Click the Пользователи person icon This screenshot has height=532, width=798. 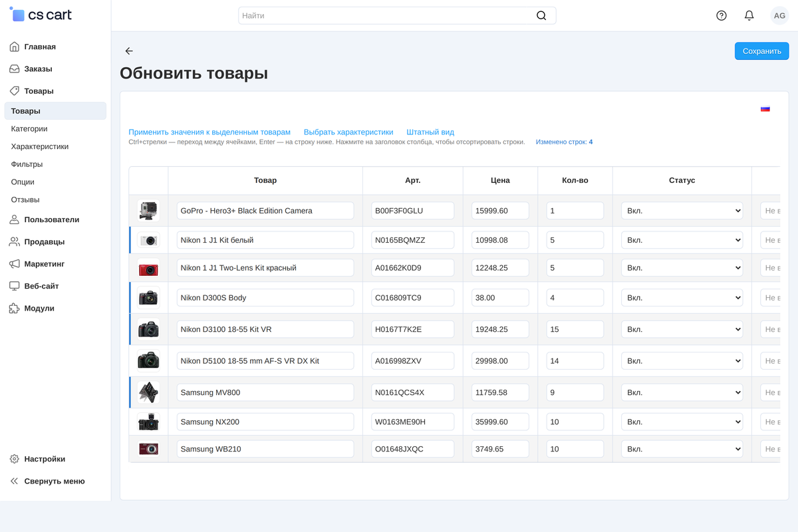point(15,219)
